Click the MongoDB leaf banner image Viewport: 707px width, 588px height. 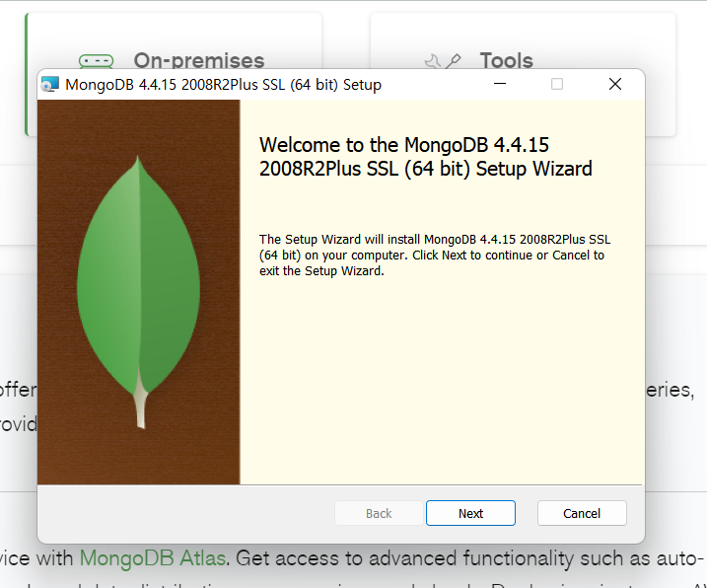pyautogui.click(x=139, y=292)
